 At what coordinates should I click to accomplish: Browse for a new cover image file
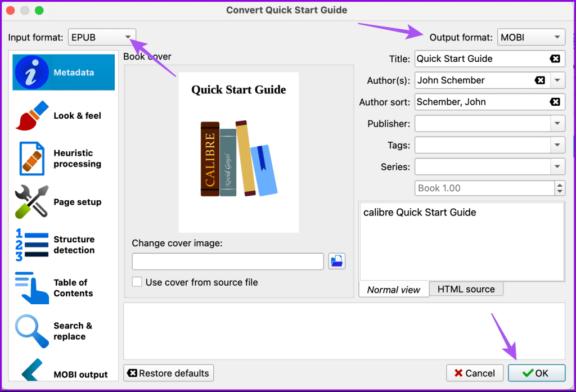click(336, 261)
